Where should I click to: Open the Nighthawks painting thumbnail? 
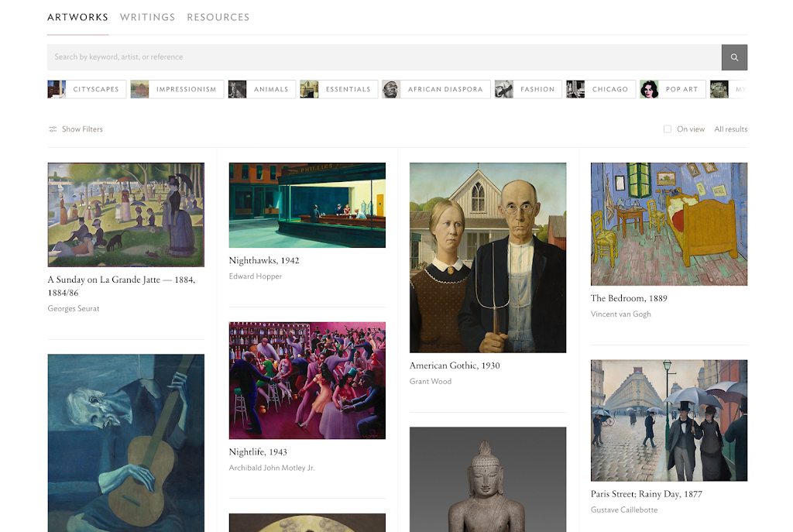(307, 204)
